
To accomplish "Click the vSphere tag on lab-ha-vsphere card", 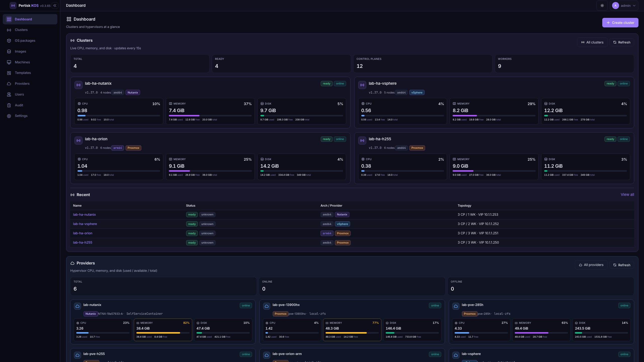I will click(x=417, y=93).
